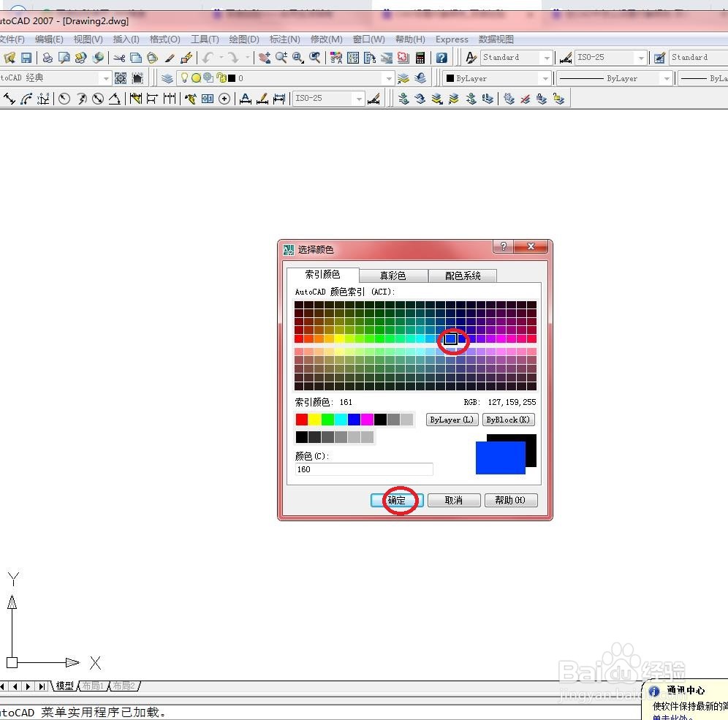This screenshot has width=728, height=720.
Task: Select the red standard color swatch
Action: pos(302,420)
